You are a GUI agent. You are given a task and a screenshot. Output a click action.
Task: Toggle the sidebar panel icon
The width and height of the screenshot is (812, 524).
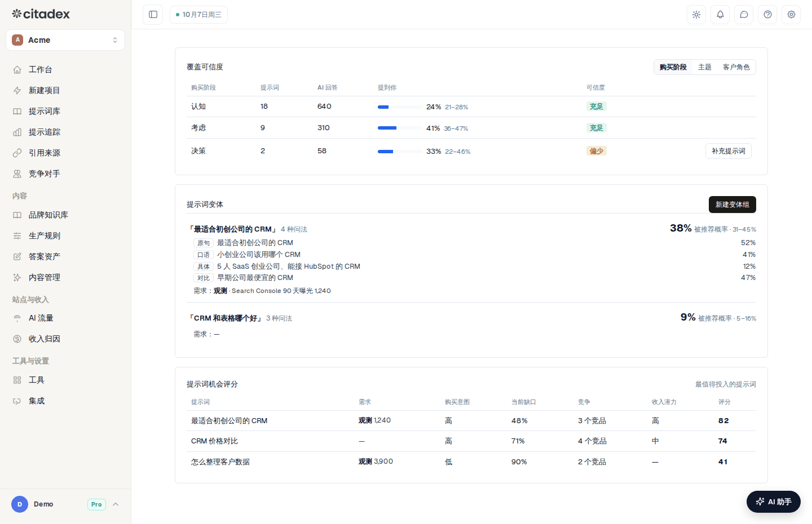[153, 15]
